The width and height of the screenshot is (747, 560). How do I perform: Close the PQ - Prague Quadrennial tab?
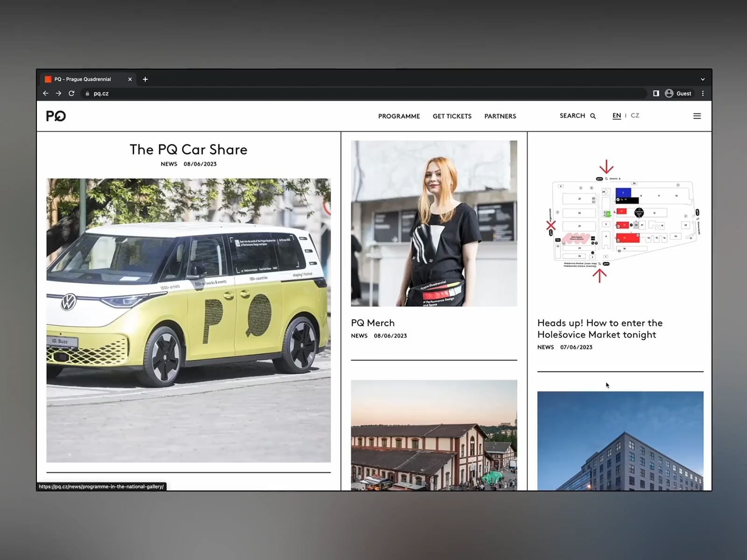(x=130, y=79)
